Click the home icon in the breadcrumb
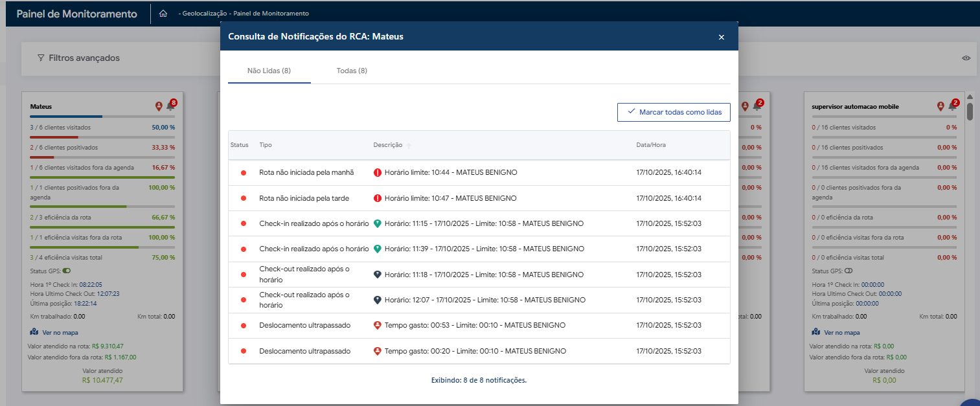This screenshot has height=406, width=980. [x=163, y=14]
